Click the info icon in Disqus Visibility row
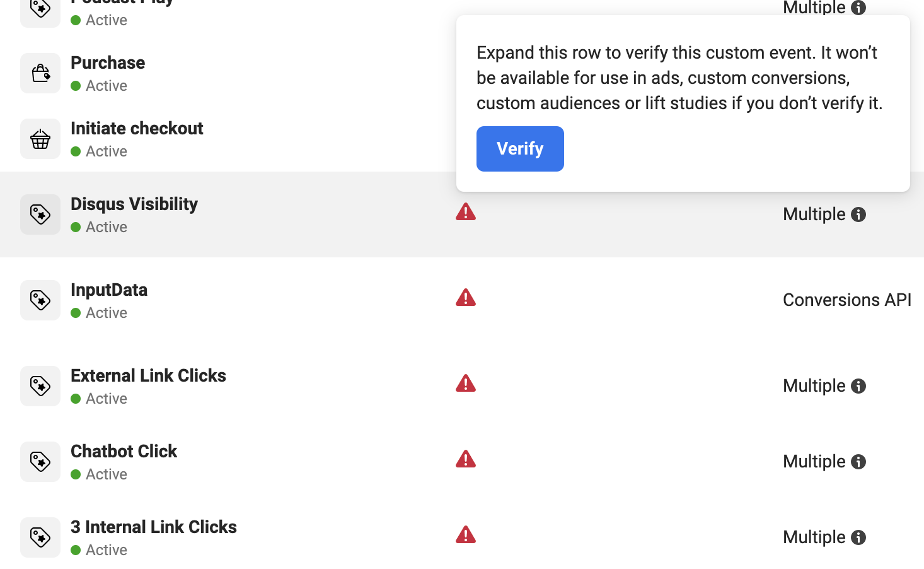The height and width of the screenshot is (569, 924). point(858,214)
